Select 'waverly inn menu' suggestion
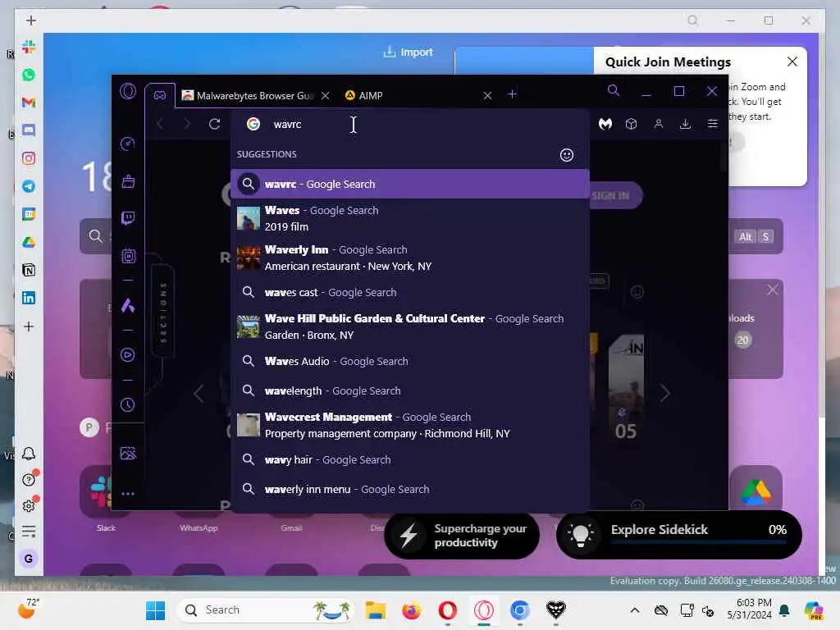This screenshot has height=630, width=840. coord(410,489)
